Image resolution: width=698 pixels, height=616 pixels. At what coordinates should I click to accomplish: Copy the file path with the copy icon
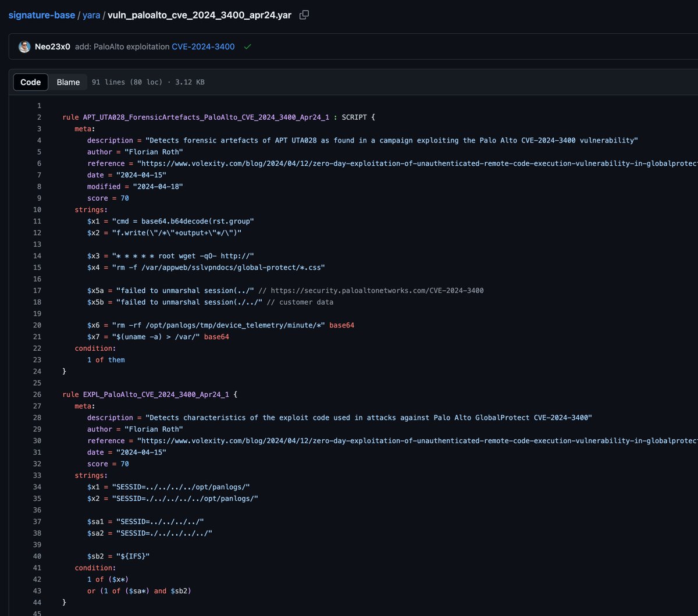point(304,15)
